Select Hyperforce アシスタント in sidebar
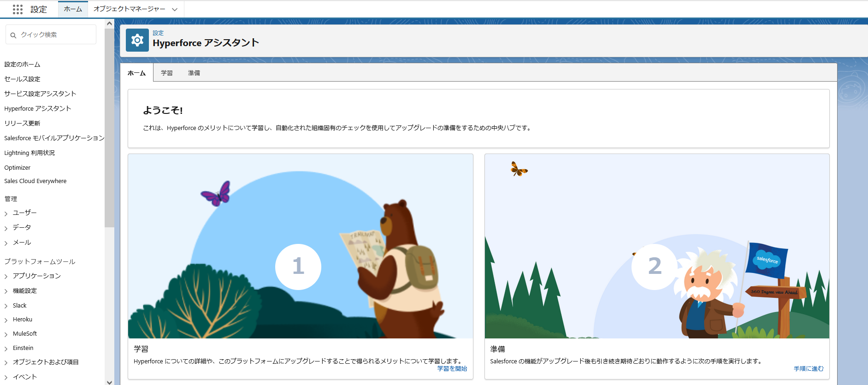 (38, 108)
